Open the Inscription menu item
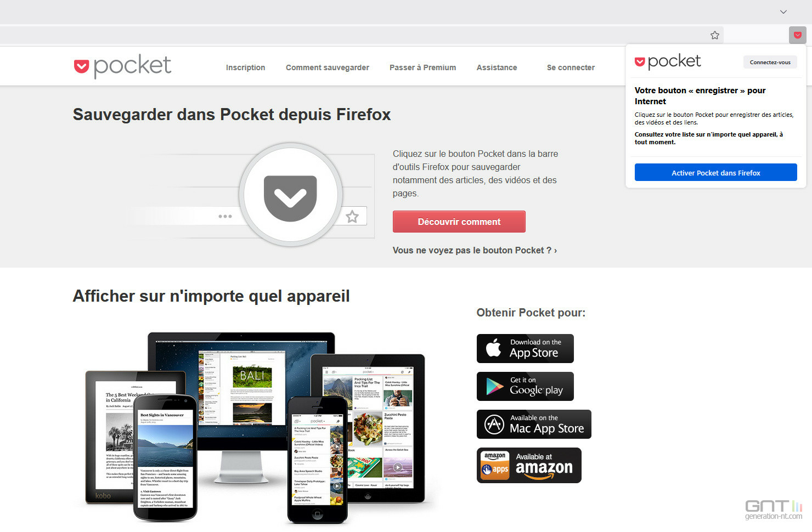812x532 pixels. click(x=245, y=67)
